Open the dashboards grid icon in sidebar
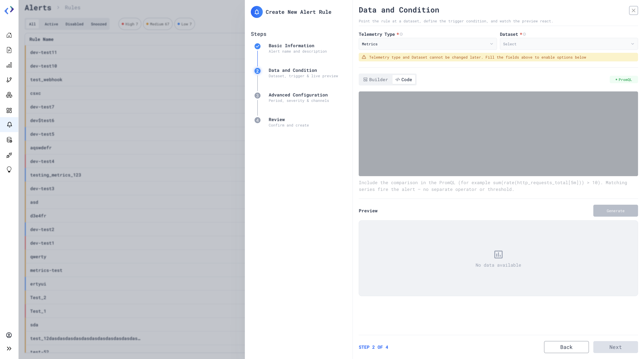 pyautogui.click(x=9, y=110)
